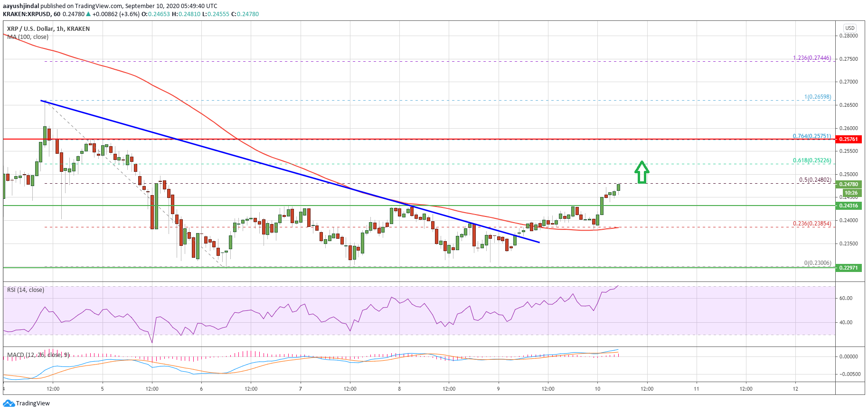
Task: Click the 0.24316 green price label
Action: [849, 206]
